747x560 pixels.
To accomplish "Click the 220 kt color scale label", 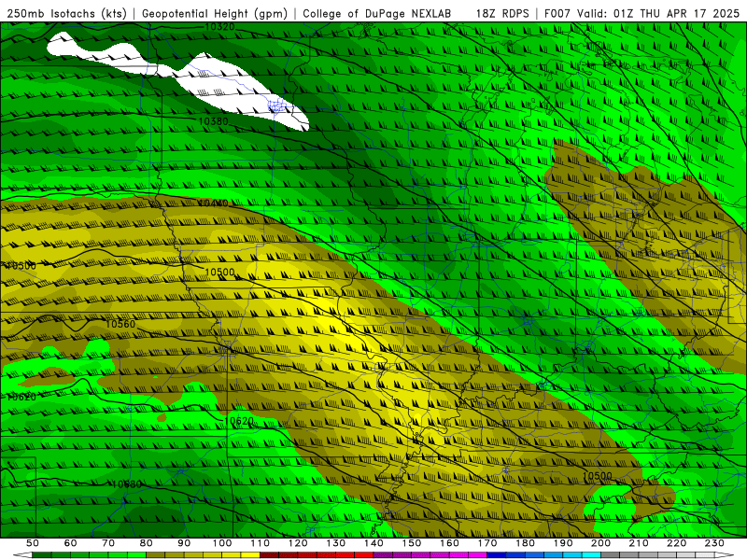I will tap(676, 543).
